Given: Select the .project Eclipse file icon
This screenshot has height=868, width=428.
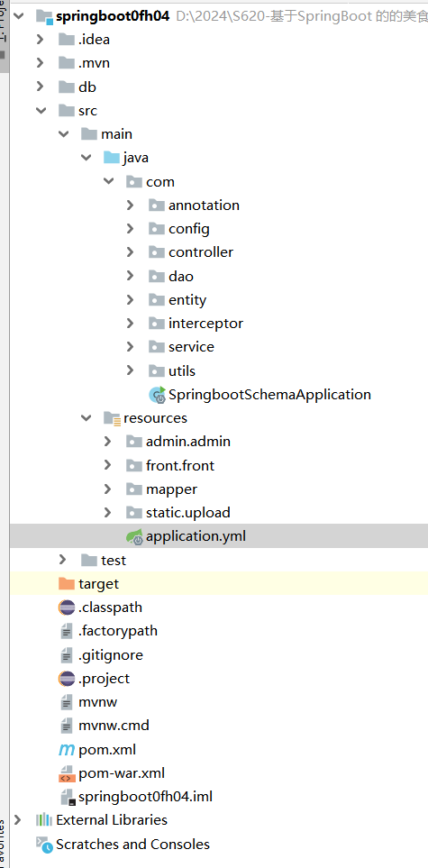Looking at the screenshot, I should coord(67,679).
